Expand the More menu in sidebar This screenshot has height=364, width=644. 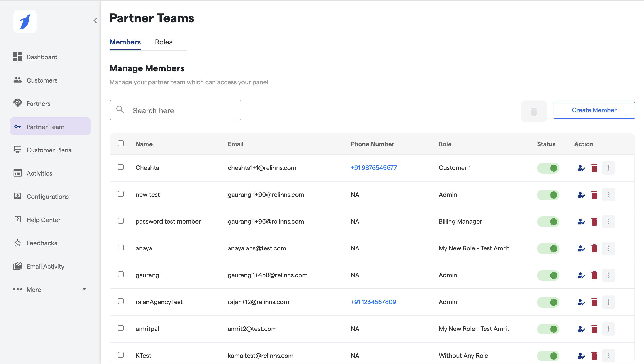50,289
